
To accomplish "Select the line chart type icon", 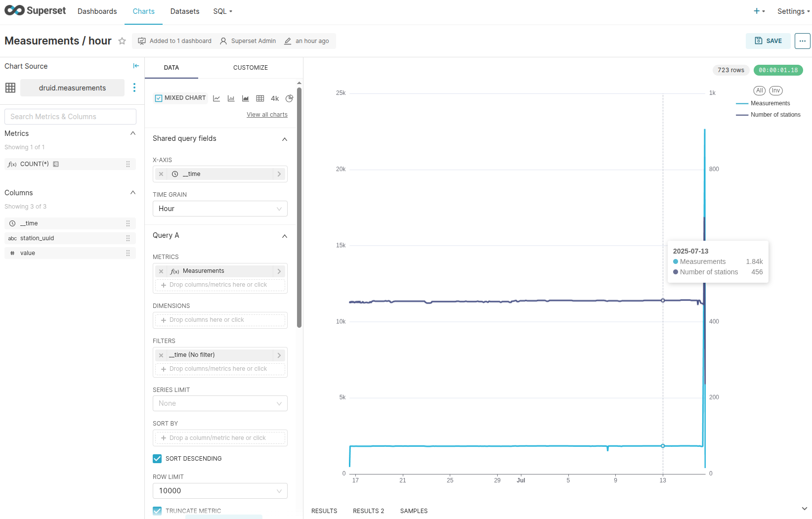I will click(216, 98).
